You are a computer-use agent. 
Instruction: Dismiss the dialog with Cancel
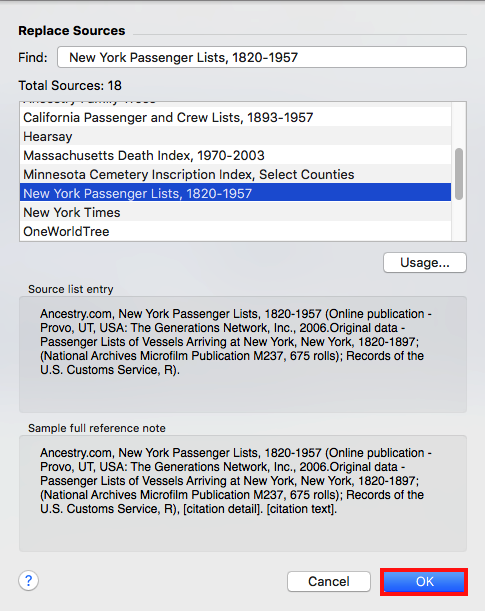point(329,581)
